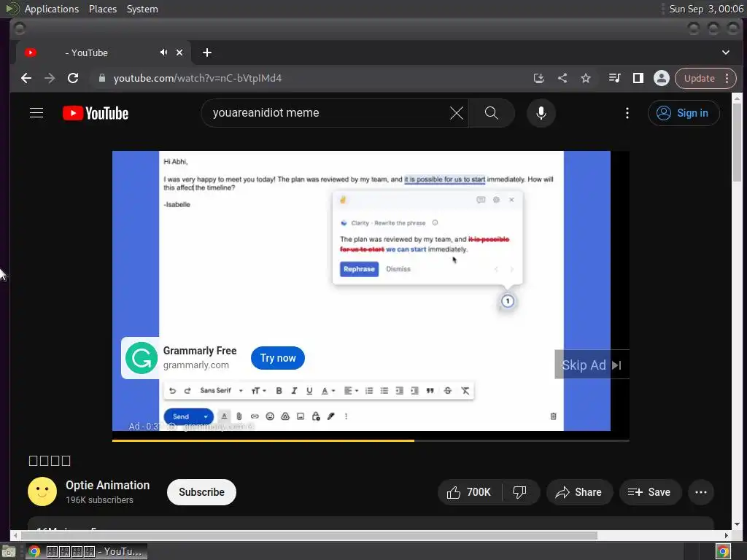View site info via the padlock icon
Image resolution: width=747 pixels, height=560 pixels.
(101, 78)
